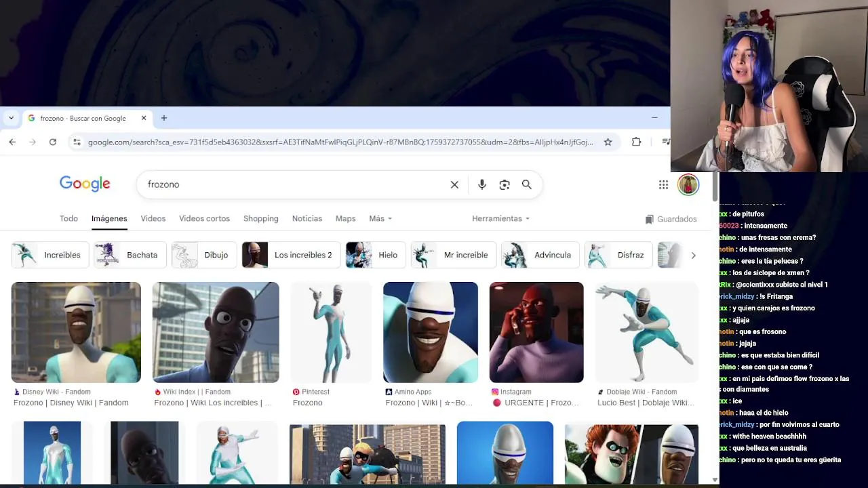Open 'Frozono | Disney Wiki | Fandom' link

[x=71, y=403]
